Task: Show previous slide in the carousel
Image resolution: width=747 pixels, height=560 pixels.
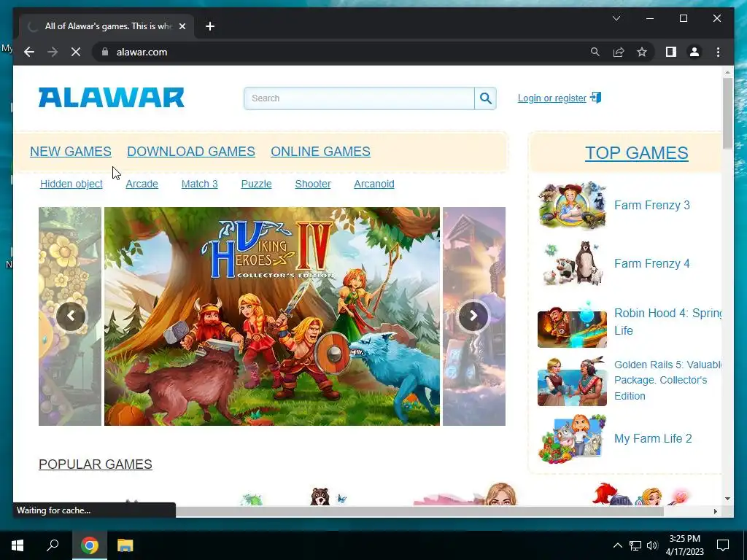Action: point(71,316)
